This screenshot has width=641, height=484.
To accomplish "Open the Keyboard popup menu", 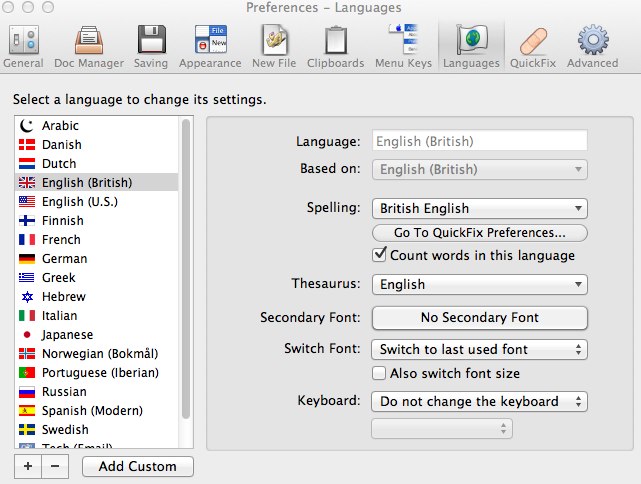I will 480,401.
